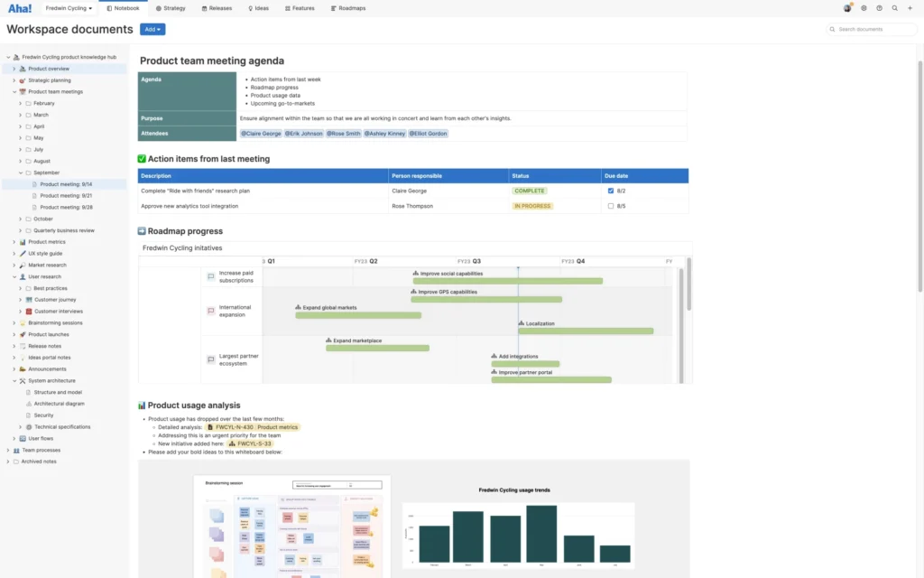Click System architecture tools icon
This screenshot has width=924, height=578.
coord(23,380)
